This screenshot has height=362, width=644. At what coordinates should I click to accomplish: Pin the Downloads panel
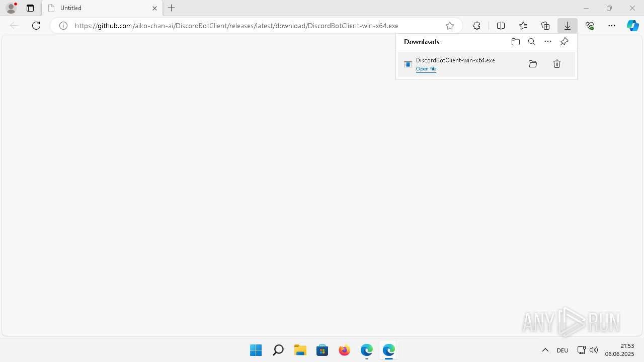point(564,42)
